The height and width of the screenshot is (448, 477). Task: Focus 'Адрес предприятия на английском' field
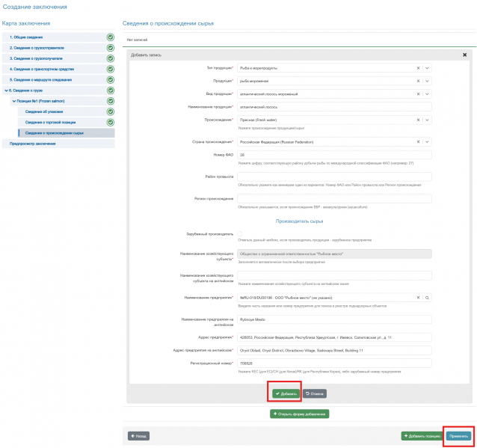click(334, 350)
